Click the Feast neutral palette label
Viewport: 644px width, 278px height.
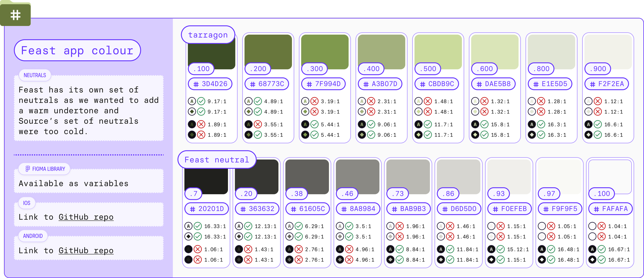pos(217,159)
